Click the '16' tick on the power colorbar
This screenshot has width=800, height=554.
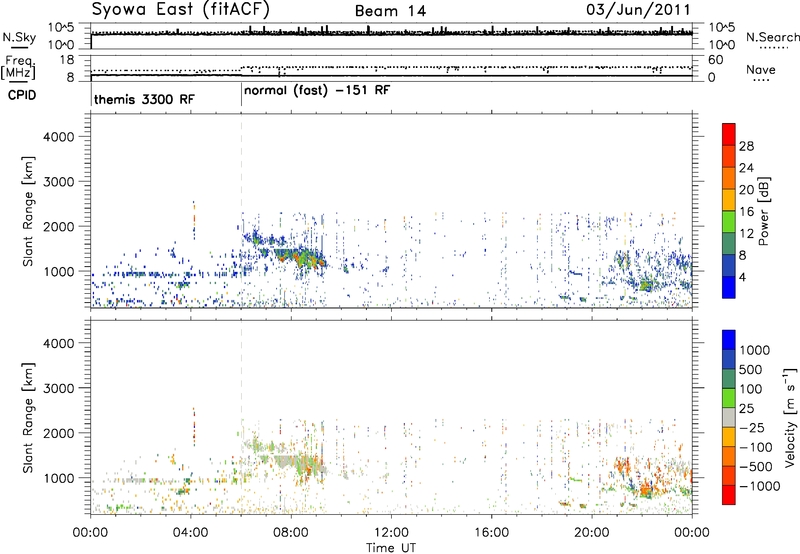pos(746,212)
